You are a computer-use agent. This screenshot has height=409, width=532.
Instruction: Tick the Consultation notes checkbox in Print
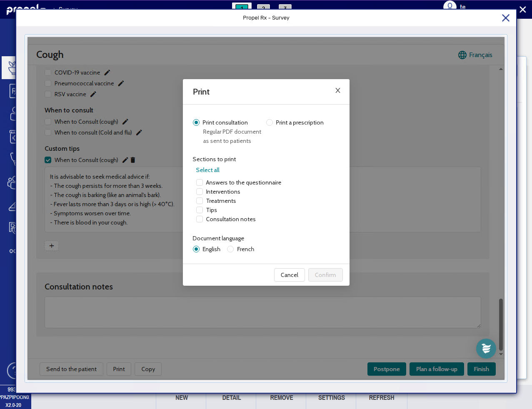200,219
